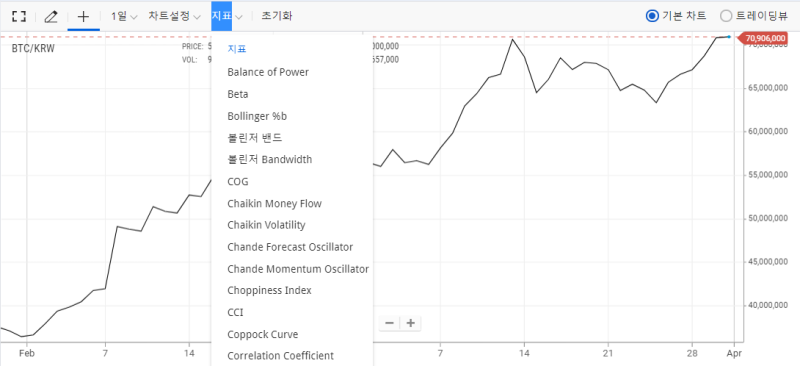Click the 초기화 reset button

(277, 16)
